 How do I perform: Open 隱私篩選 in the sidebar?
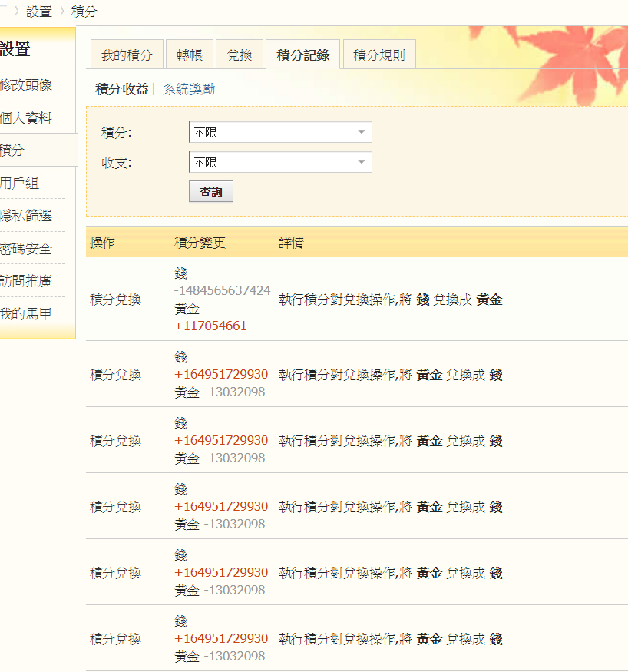(x=26, y=216)
